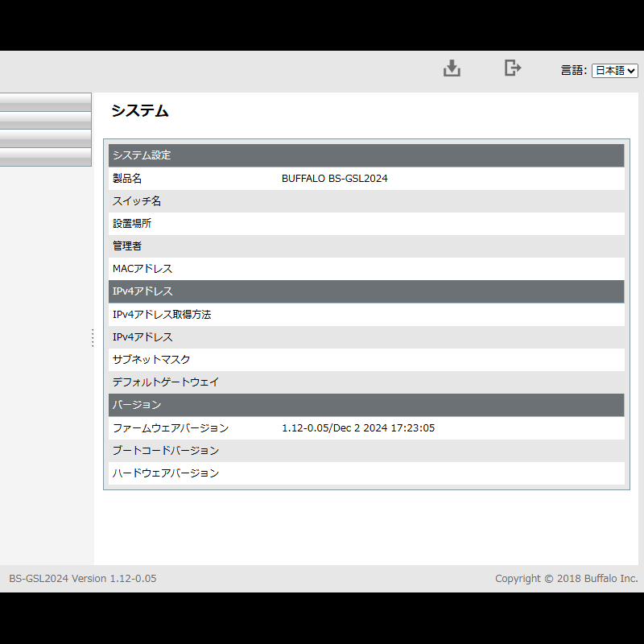The width and height of the screenshot is (644, 644).
Task: Click the dotted sidebar splitter handle
Action: click(93, 337)
